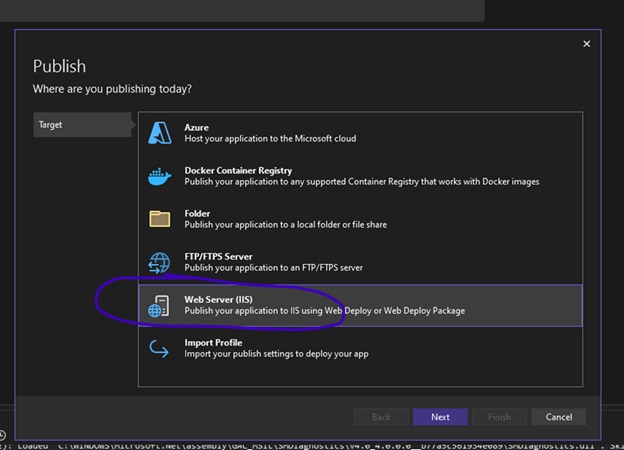The width and height of the screenshot is (624, 450).
Task: Click the disabled Back button
Action: (381, 417)
